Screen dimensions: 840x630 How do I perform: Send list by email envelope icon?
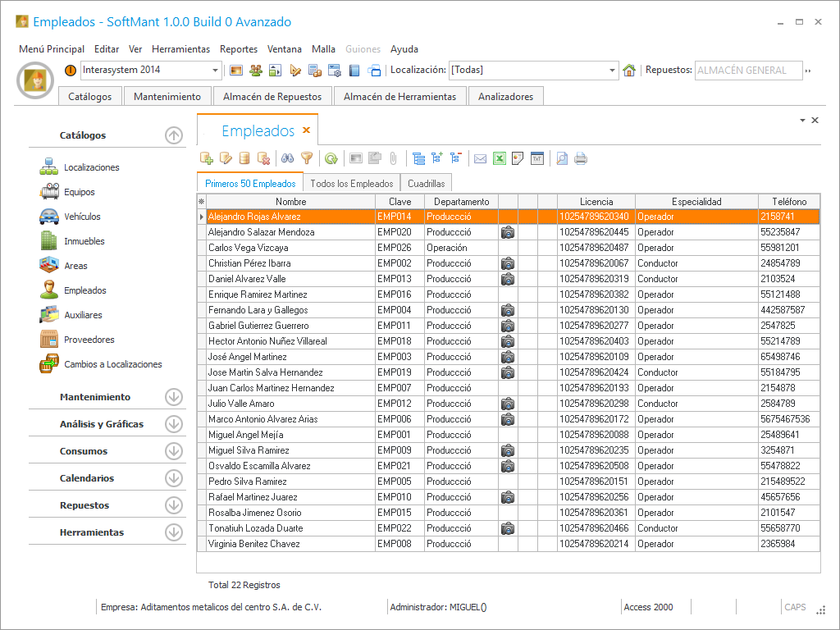481,159
